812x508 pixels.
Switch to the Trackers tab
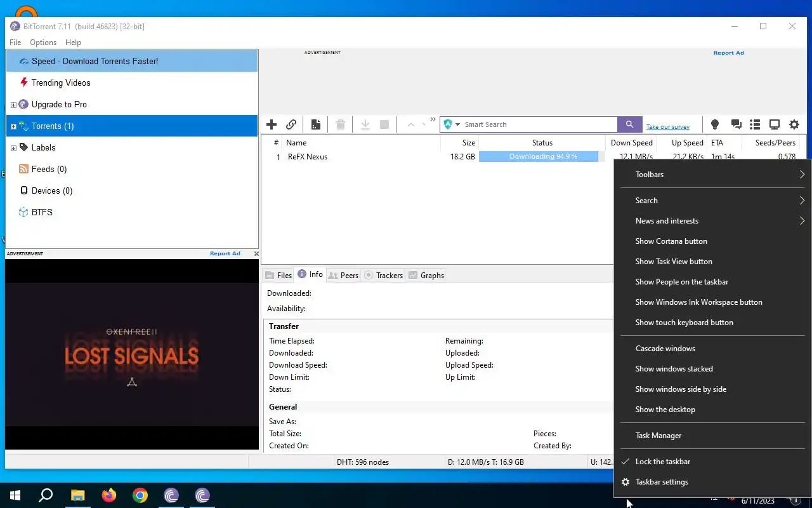pos(384,275)
